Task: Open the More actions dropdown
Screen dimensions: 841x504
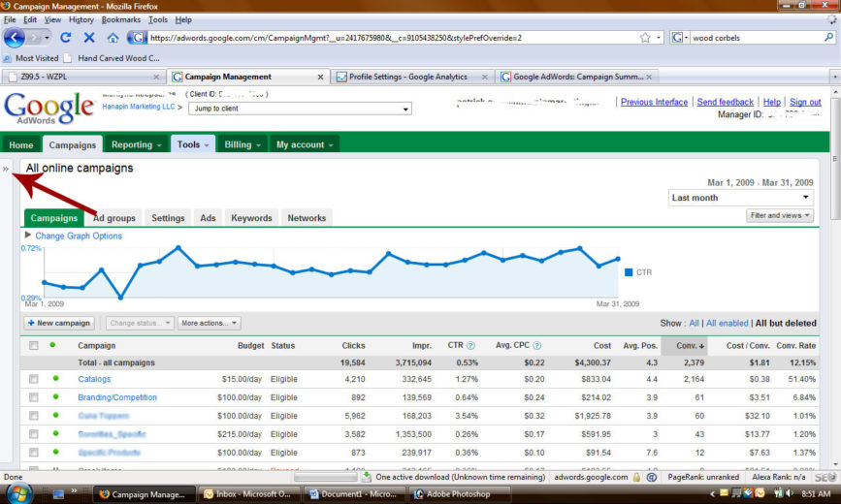Action: point(210,323)
